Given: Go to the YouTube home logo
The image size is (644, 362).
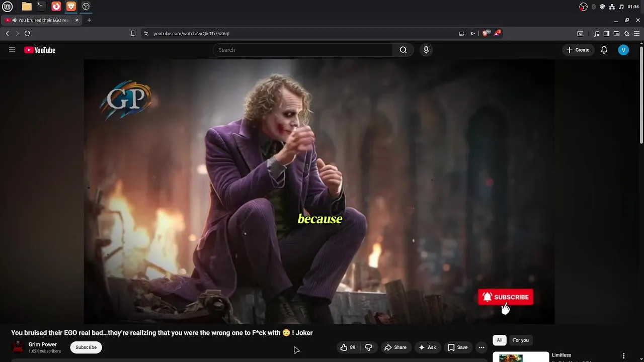Looking at the screenshot, I should click(40, 50).
